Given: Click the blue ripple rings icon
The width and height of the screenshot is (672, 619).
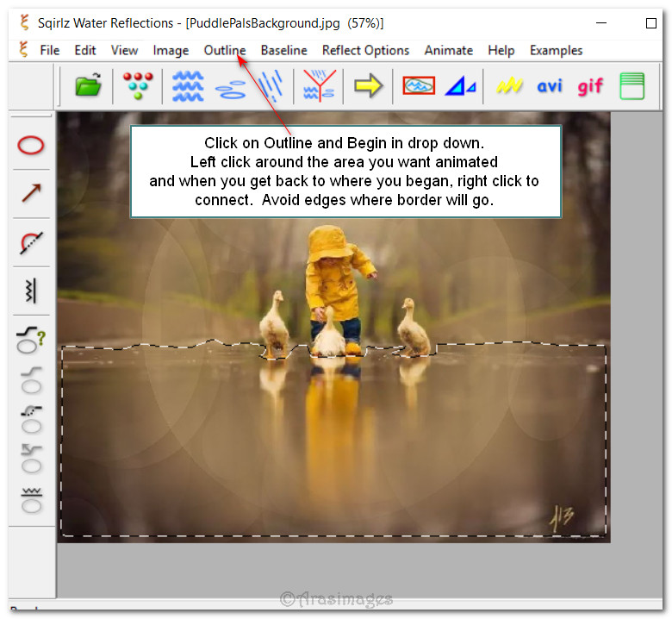Looking at the screenshot, I should pos(230,87).
